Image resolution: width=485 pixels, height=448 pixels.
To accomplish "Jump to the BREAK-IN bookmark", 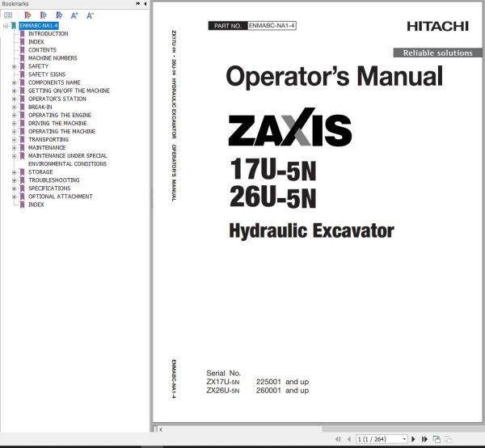I will tap(40, 107).
